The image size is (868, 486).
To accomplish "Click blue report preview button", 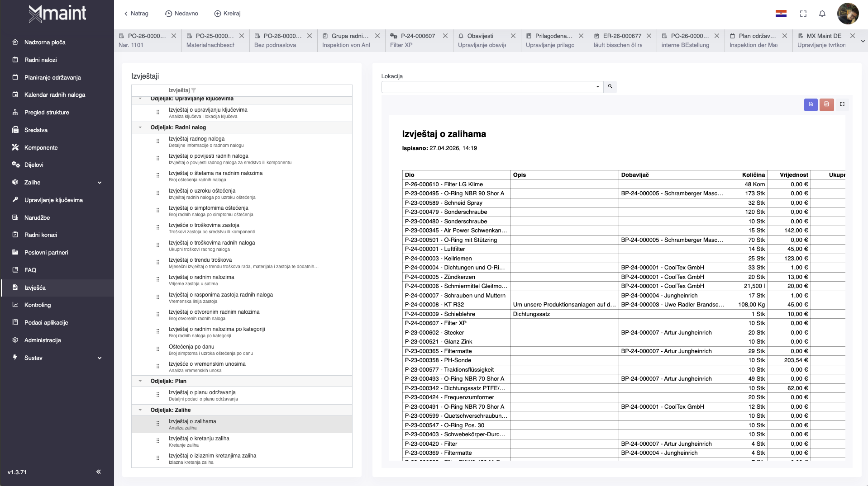I will [x=811, y=104].
